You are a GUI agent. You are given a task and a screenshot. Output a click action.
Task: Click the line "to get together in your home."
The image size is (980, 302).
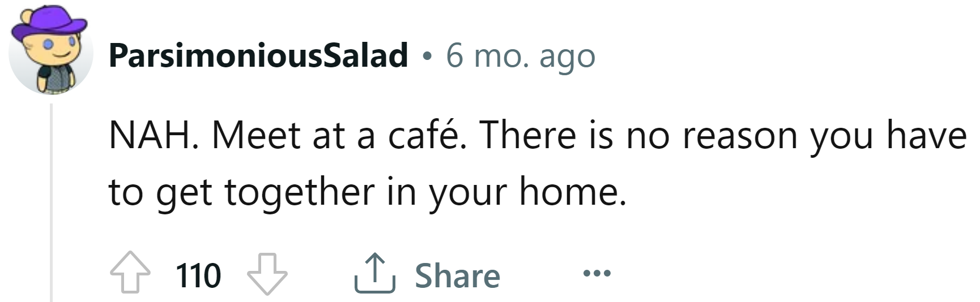coord(367,192)
